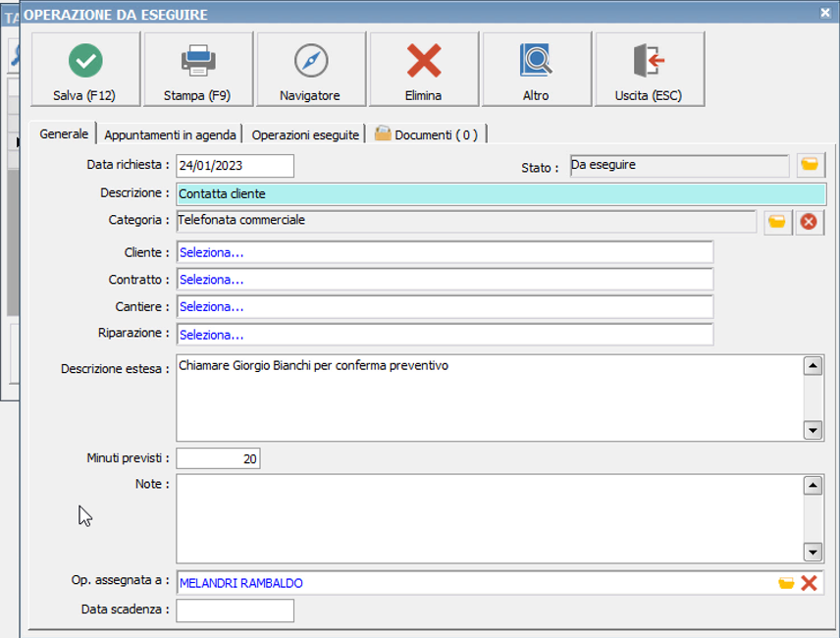The height and width of the screenshot is (638, 840).
Task: Open the Altro magnifier button
Action: tap(536, 69)
